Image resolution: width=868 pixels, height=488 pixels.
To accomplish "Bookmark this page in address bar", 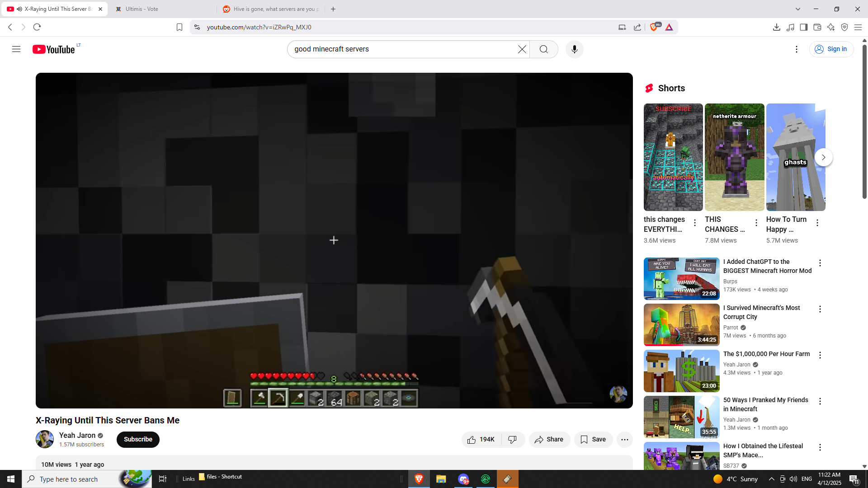I will (179, 27).
